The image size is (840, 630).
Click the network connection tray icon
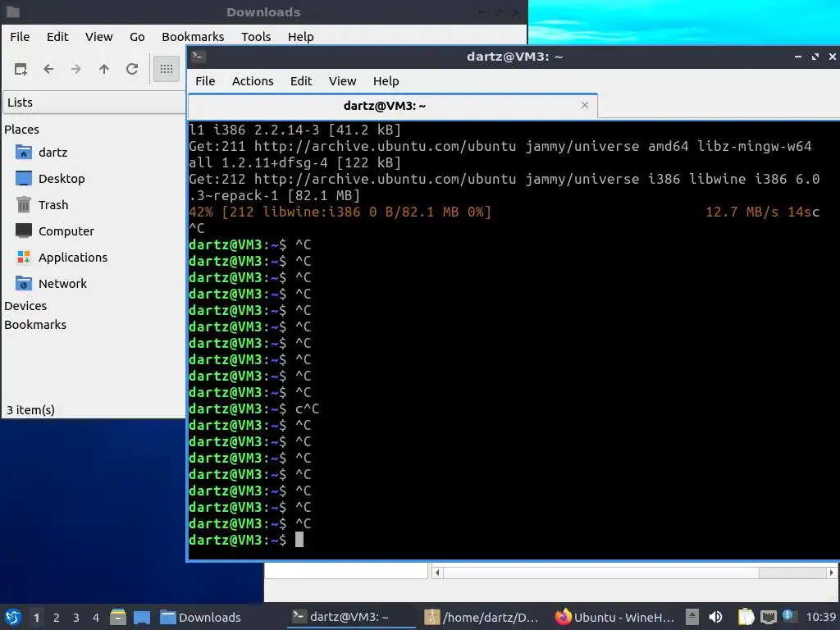click(x=768, y=617)
